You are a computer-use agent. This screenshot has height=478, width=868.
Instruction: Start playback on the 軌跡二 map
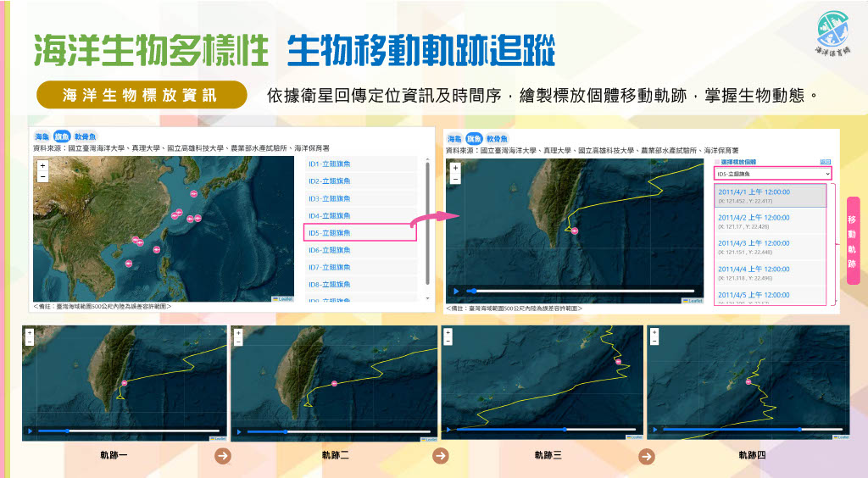239,431
